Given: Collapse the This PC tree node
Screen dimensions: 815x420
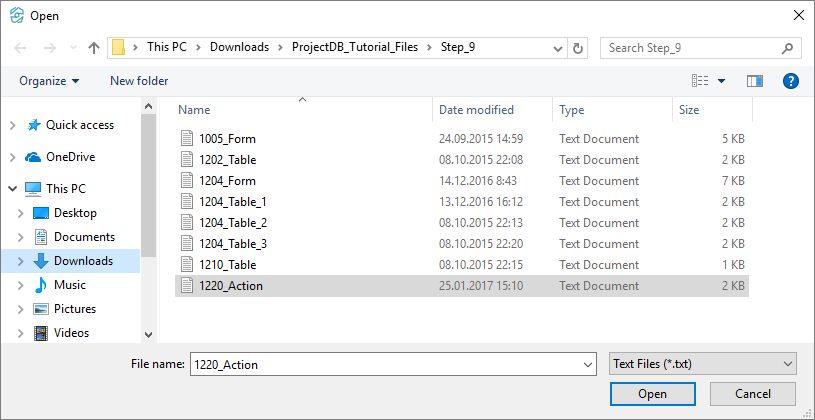Looking at the screenshot, I should [12, 189].
